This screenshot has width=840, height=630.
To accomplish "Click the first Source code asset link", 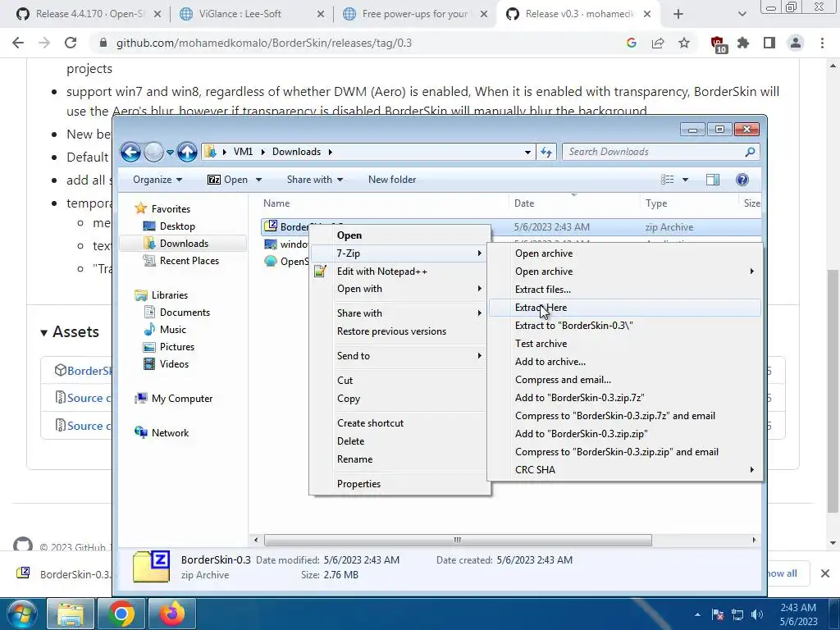I will coord(89,398).
